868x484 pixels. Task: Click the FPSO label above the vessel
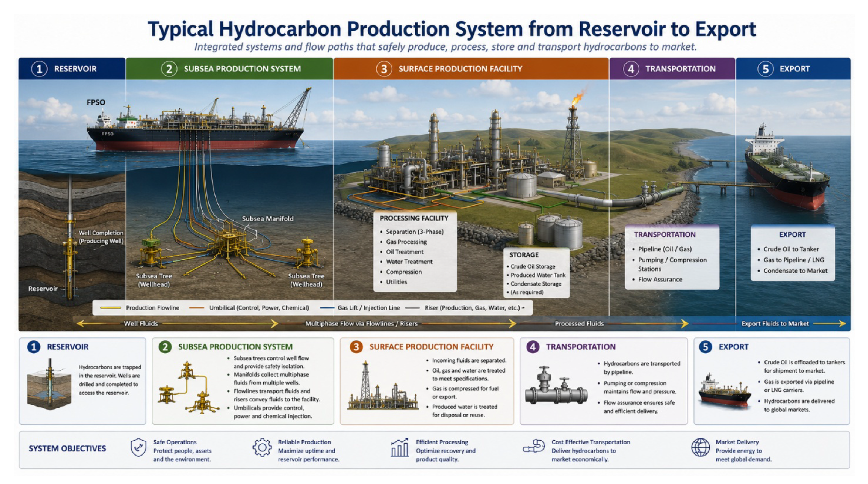(x=96, y=102)
